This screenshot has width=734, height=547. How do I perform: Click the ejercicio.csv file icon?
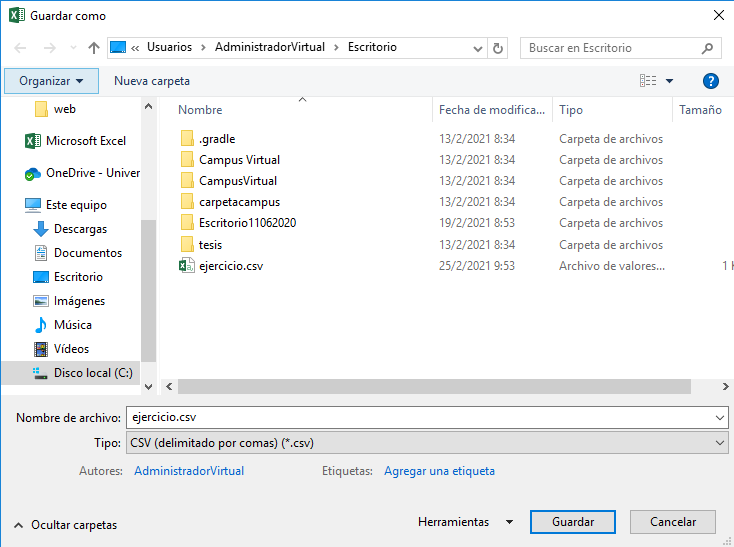(186, 266)
